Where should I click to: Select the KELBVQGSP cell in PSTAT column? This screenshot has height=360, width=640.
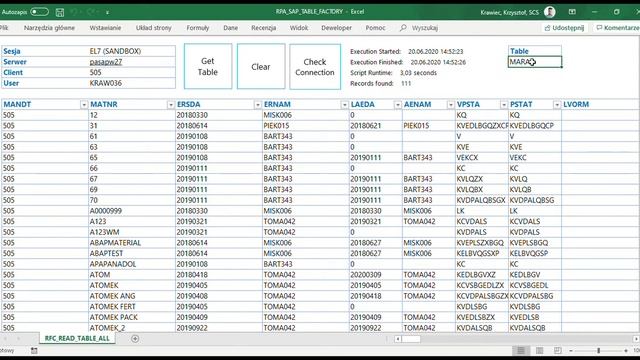535,253
